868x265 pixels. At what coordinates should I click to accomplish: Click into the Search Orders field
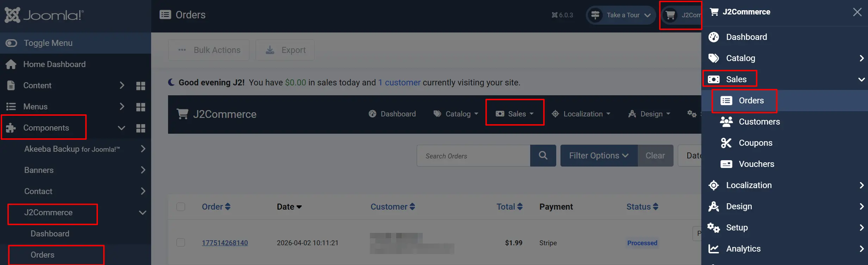(x=473, y=156)
